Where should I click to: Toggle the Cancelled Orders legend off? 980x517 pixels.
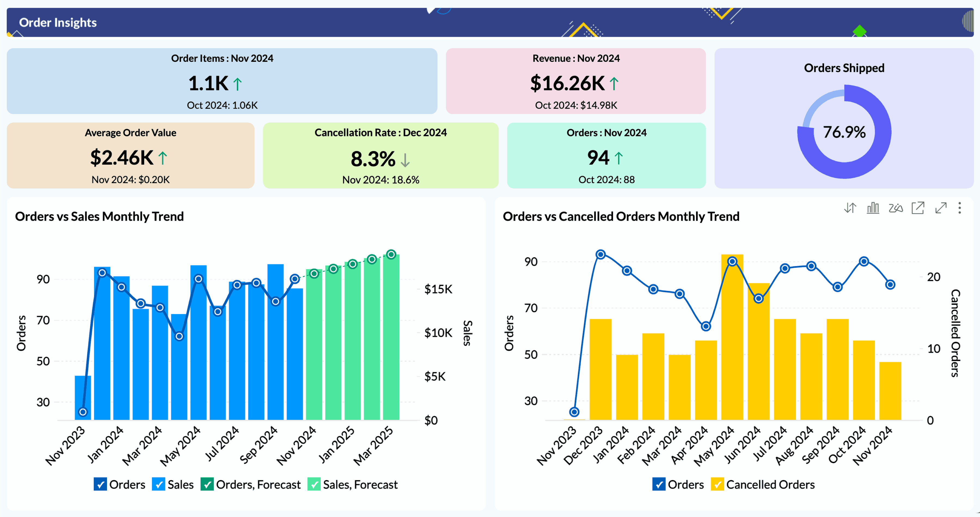pos(717,484)
